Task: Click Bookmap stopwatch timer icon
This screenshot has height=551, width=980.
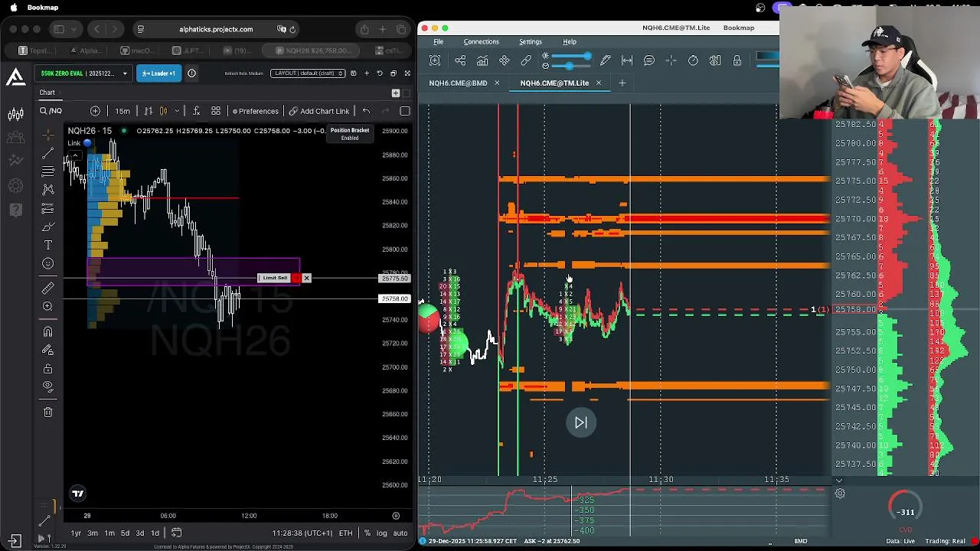Action: tap(693, 60)
